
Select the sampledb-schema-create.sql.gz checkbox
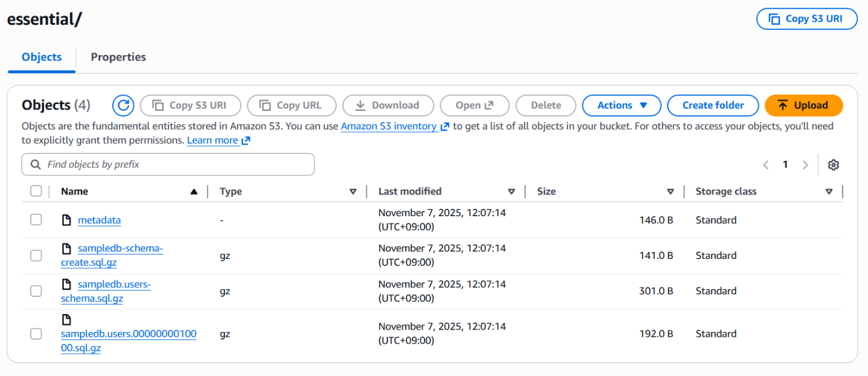point(36,255)
